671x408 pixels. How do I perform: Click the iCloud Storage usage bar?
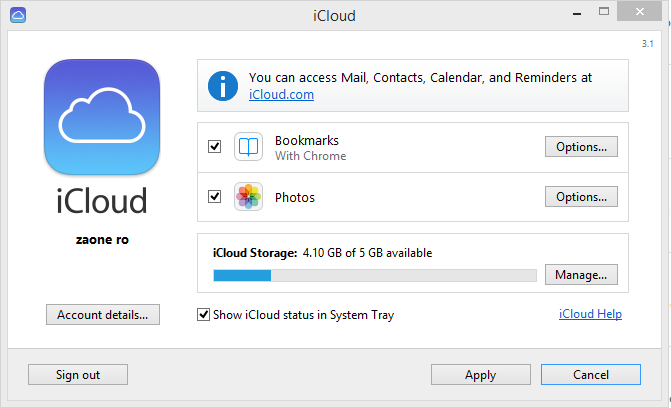372,274
